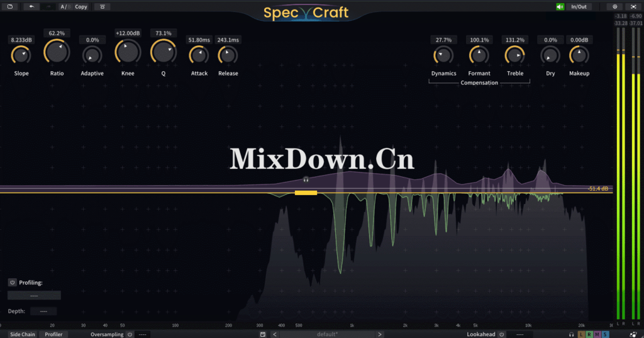The image size is (644, 338).
Task: Click the Makeup knob
Action: coord(579,55)
